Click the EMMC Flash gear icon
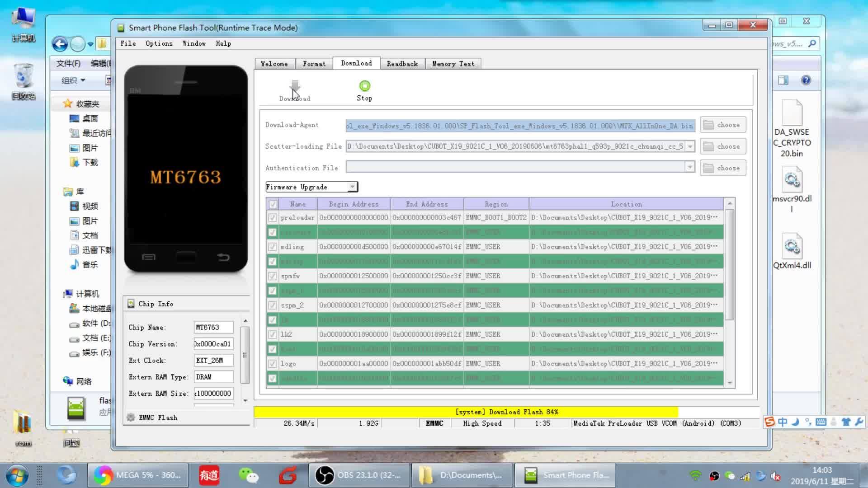 (131, 418)
